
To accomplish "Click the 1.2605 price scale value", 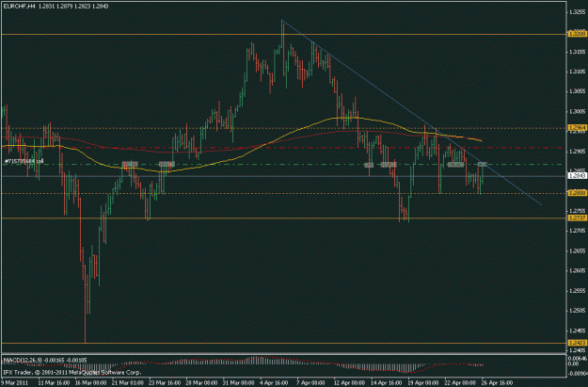I will (577, 270).
